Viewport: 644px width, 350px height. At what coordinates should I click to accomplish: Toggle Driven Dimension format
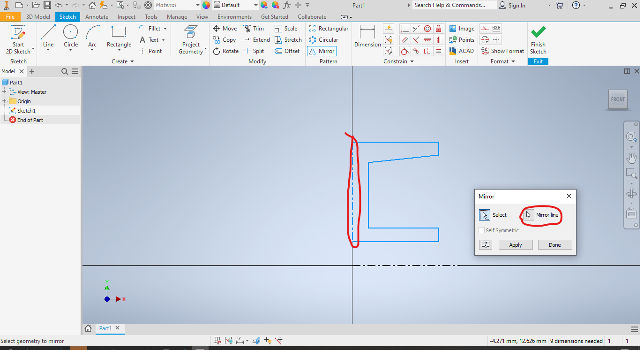point(496,29)
